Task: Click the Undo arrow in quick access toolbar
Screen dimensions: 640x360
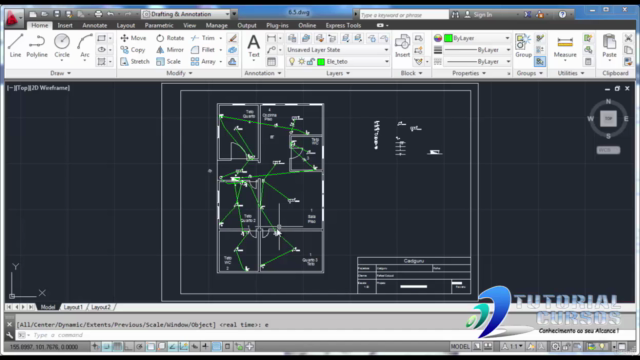Action: 110,14
